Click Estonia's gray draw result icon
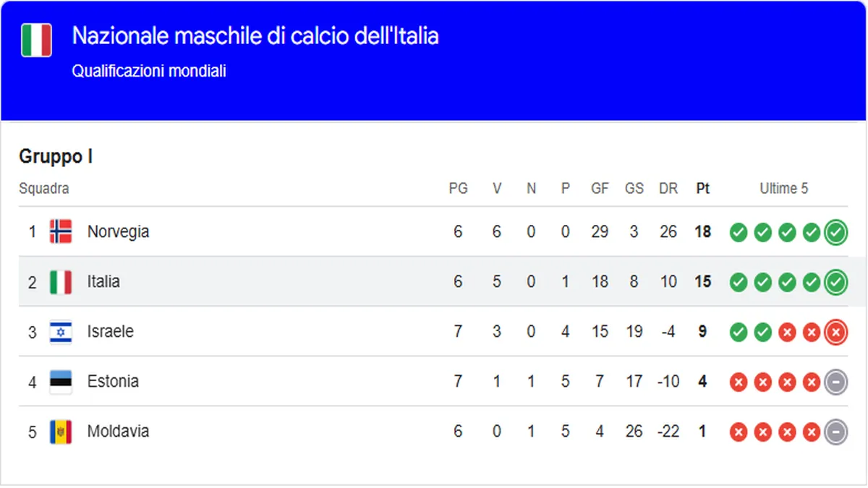 [x=835, y=382]
